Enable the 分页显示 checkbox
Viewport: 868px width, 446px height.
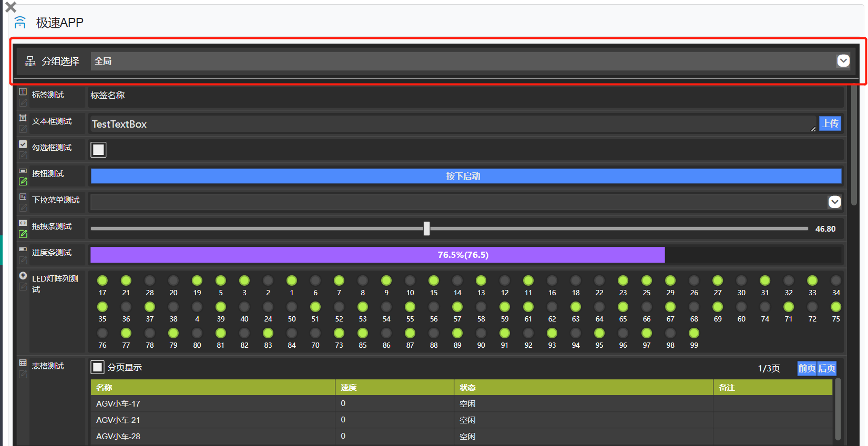click(98, 367)
